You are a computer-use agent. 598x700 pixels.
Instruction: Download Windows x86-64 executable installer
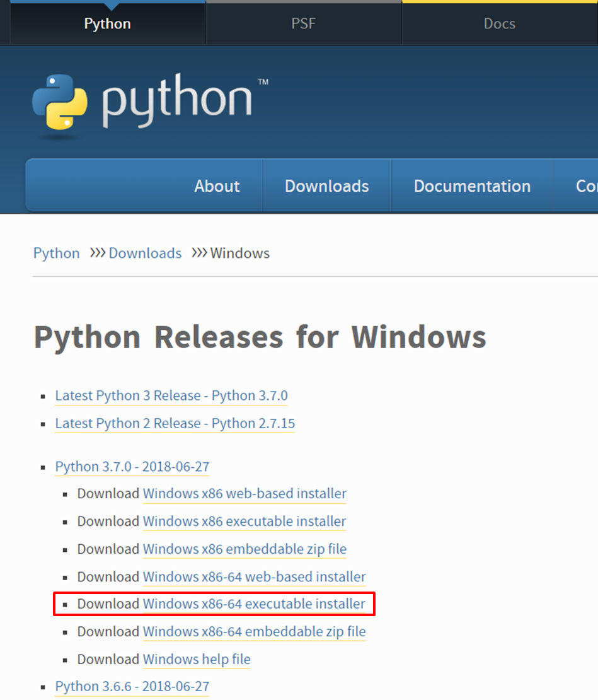click(x=254, y=604)
